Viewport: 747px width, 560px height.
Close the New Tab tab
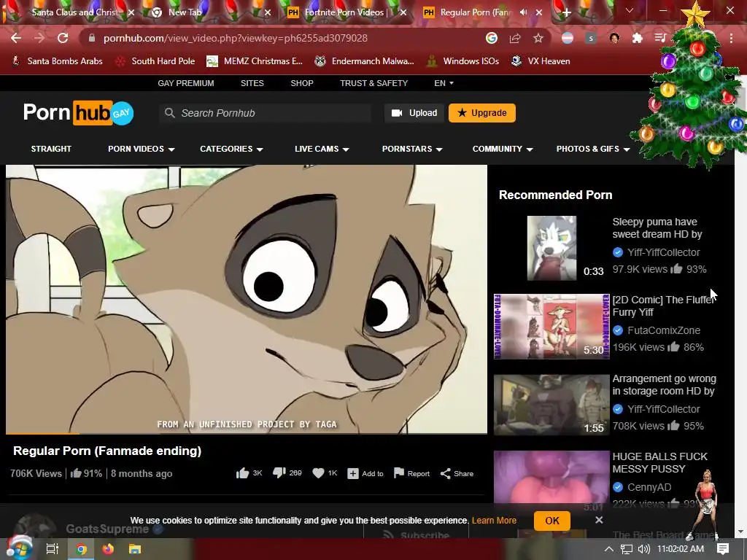click(x=268, y=12)
